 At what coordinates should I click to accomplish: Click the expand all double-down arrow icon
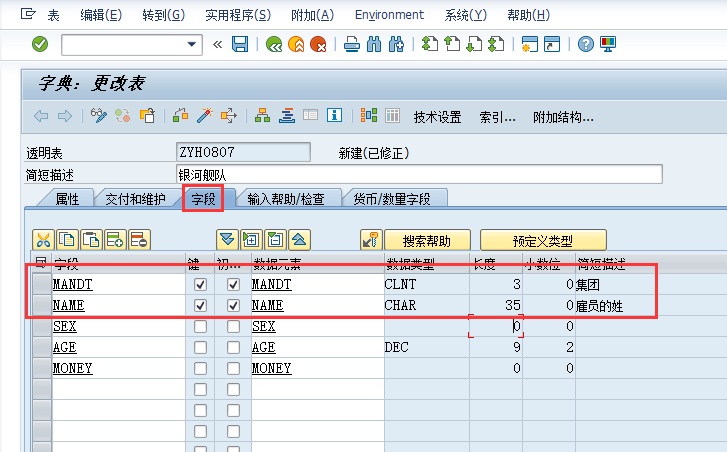click(227, 240)
